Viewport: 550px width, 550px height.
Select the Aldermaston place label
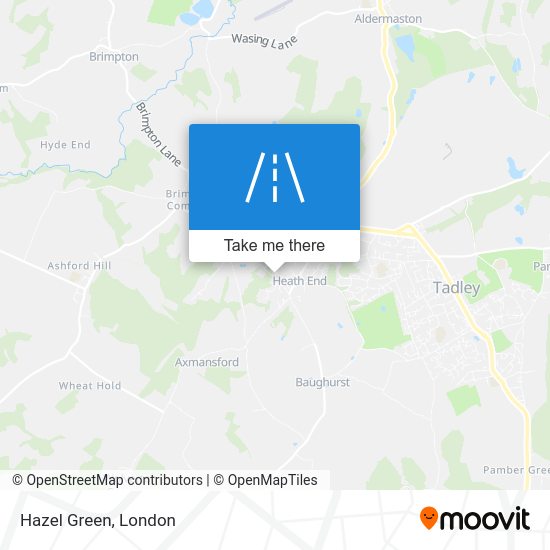pyautogui.click(x=388, y=19)
